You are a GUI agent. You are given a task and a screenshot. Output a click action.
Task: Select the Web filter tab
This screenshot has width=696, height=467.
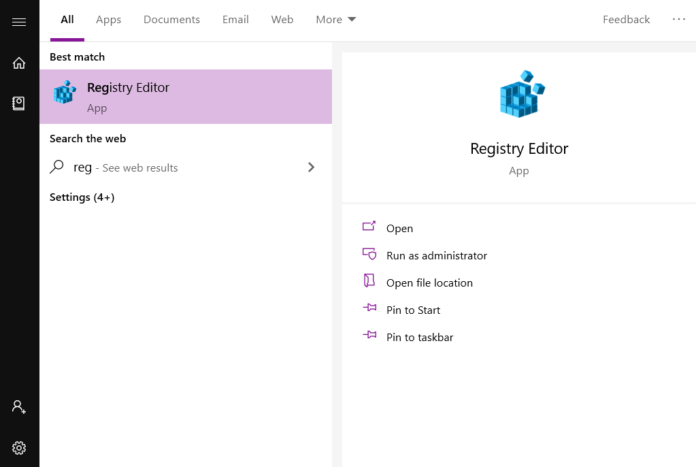click(282, 20)
